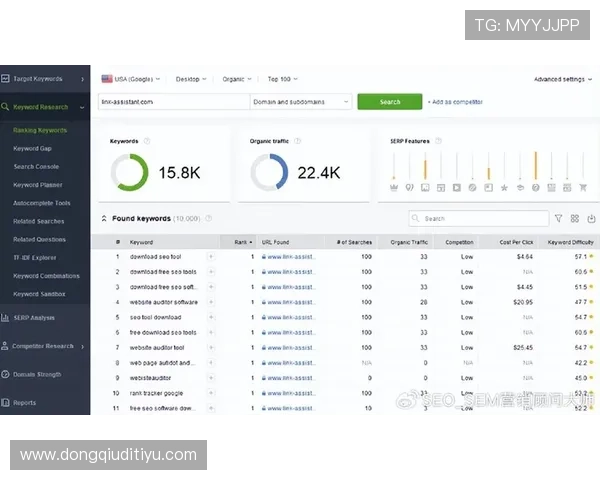Image resolution: width=600 pixels, height=480 pixels.
Task: Open the USA (Google) search engine dropdown
Action: [x=130, y=78]
